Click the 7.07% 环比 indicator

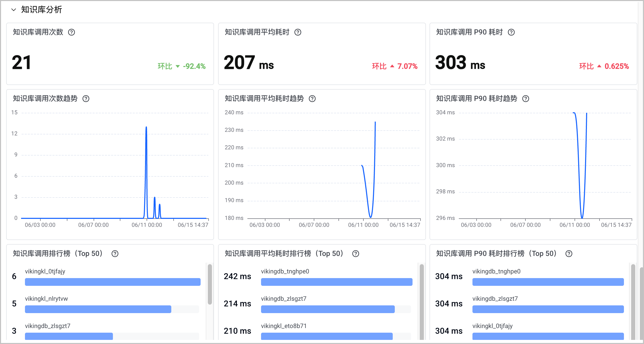pos(395,66)
